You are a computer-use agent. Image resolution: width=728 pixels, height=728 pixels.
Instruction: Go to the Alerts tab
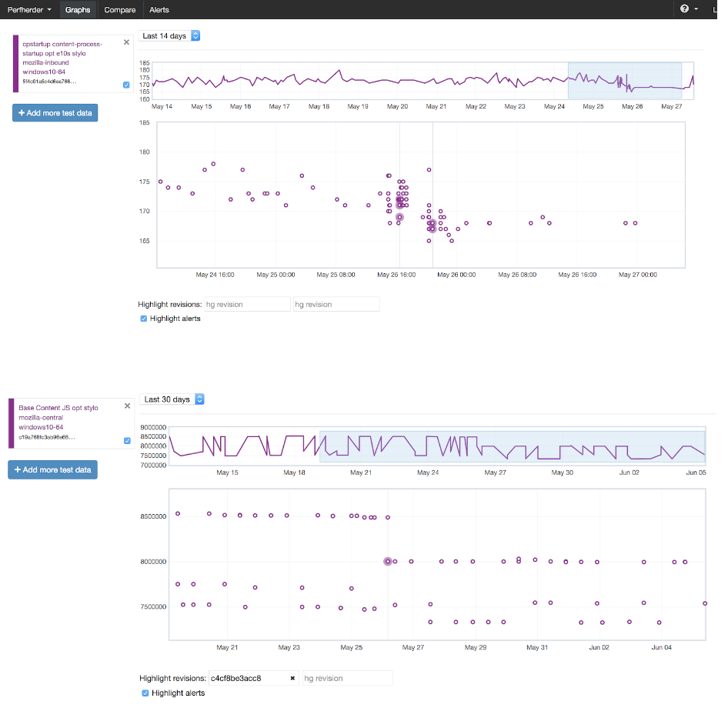click(159, 10)
